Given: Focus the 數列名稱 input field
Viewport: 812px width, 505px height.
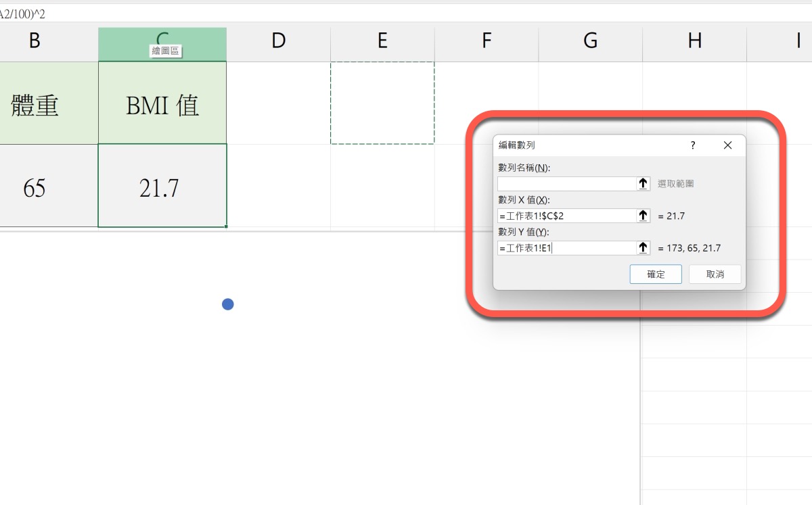Looking at the screenshot, I should click(x=566, y=183).
